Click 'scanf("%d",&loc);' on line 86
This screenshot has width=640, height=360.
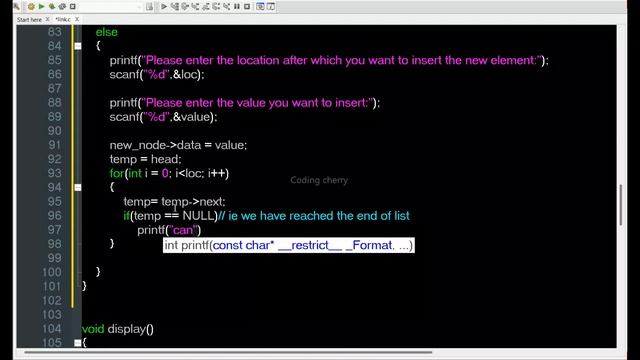pyautogui.click(x=157, y=74)
